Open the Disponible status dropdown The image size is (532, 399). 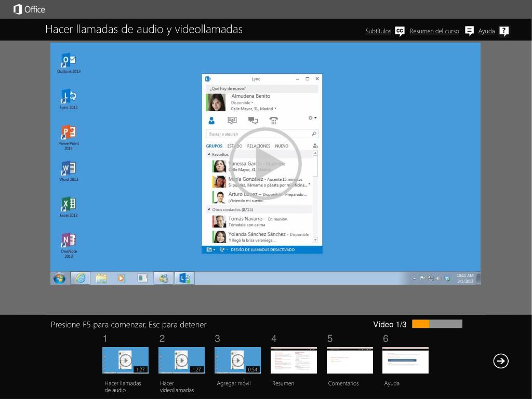242,102
